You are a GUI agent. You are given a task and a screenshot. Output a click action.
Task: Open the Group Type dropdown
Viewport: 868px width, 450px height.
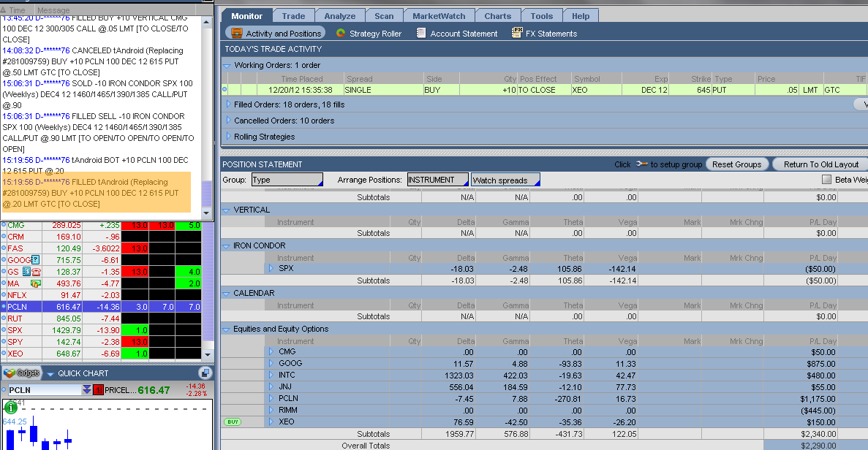click(x=287, y=180)
